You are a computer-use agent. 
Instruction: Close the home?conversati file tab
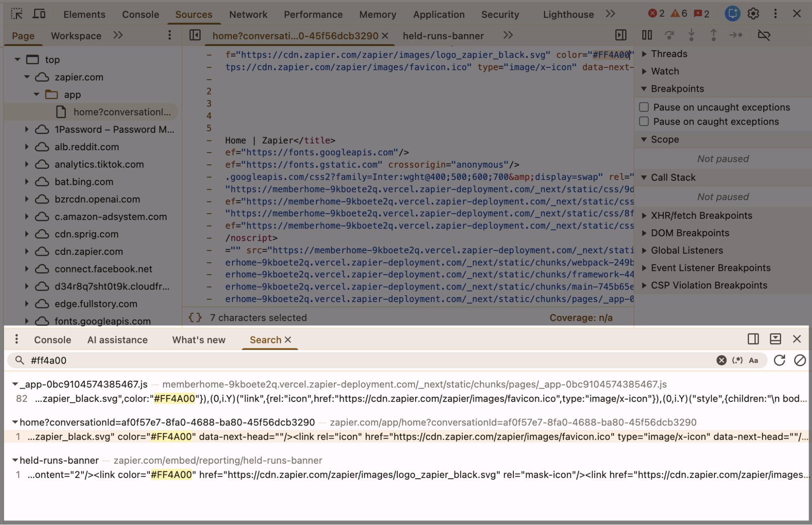385,36
